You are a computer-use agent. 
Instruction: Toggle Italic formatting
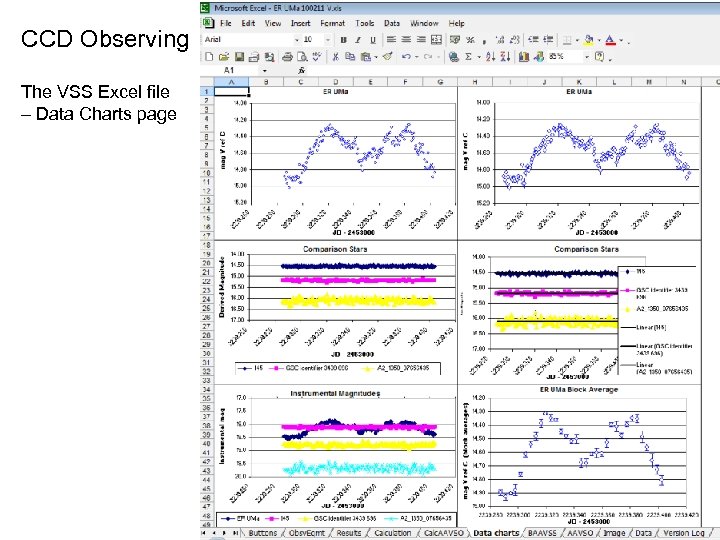(x=358, y=40)
